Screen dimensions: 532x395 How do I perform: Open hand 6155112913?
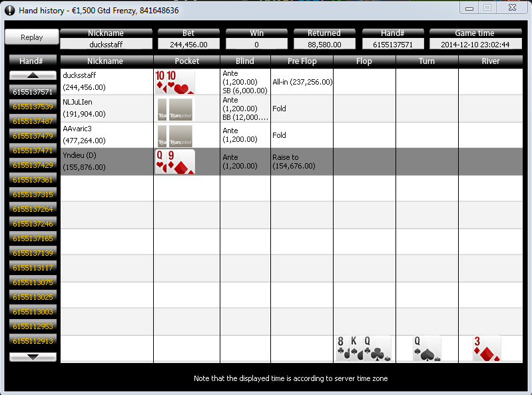33,341
